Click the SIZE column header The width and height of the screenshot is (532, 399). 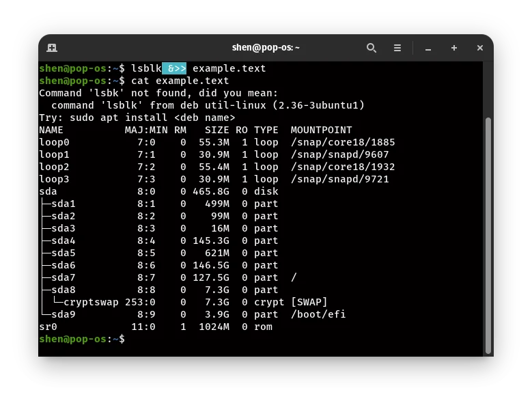(x=216, y=130)
